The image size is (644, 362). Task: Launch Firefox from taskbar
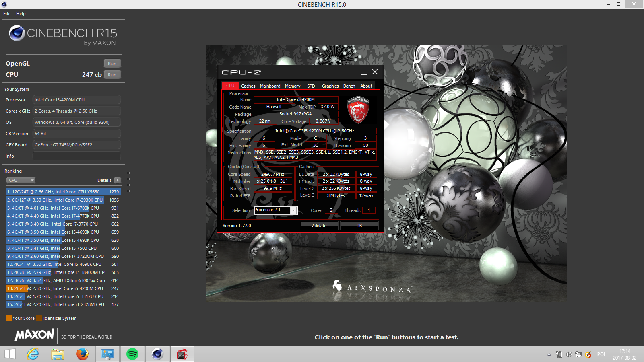(82, 354)
